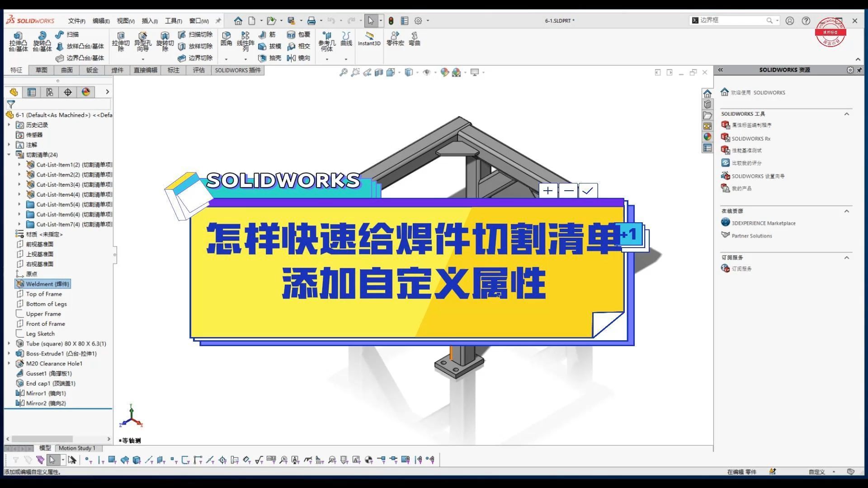
Task: Select the Revolved Boss/Base tool (旋转凸台/基体)
Action: (x=42, y=42)
